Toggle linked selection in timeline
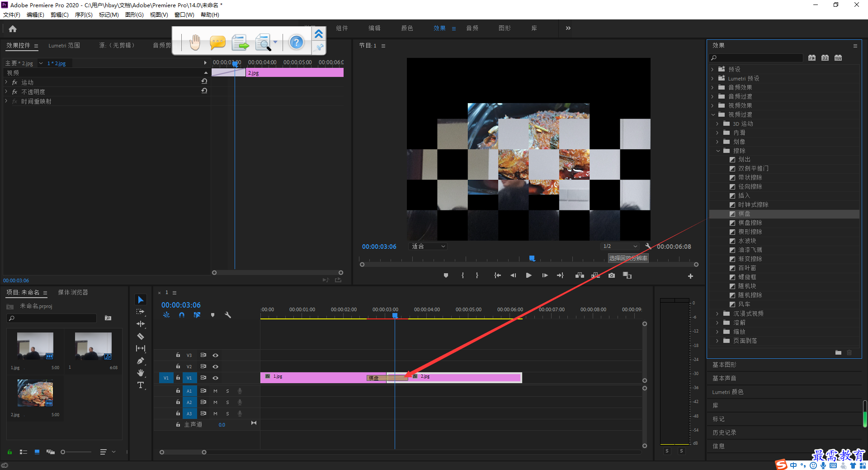 point(197,315)
